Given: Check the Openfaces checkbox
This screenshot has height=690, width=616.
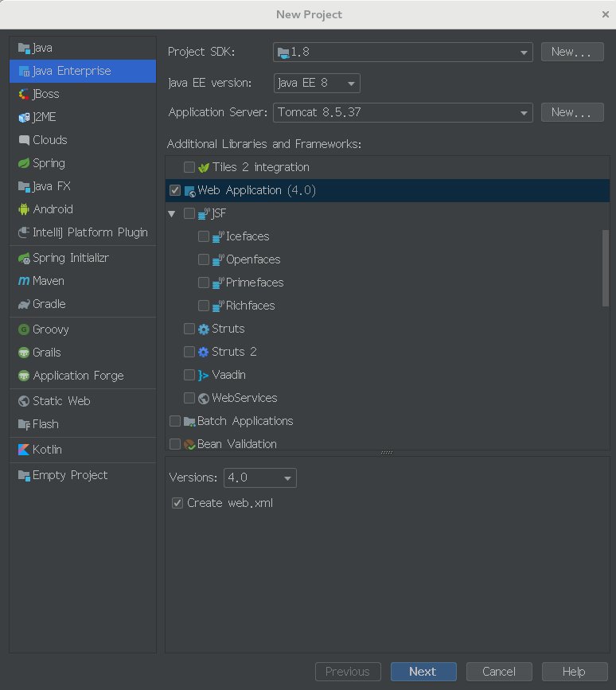Looking at the screenshot, I should 204,259.
